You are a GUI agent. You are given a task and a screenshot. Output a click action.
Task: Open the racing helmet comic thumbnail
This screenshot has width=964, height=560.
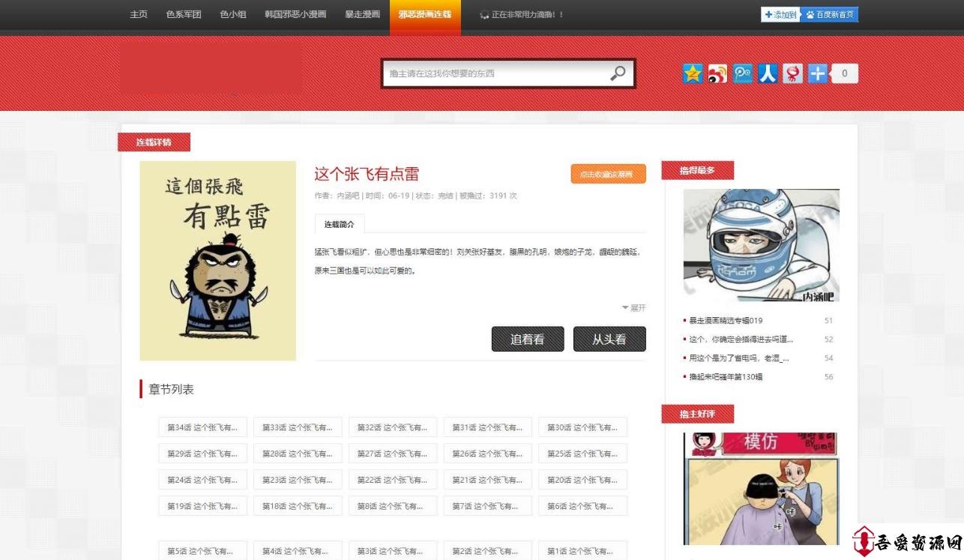pos(761,245)
